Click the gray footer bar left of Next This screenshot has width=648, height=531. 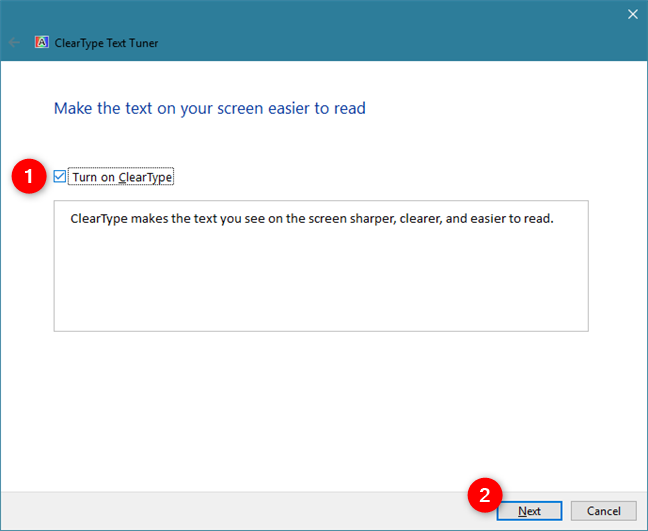point(231,511)
